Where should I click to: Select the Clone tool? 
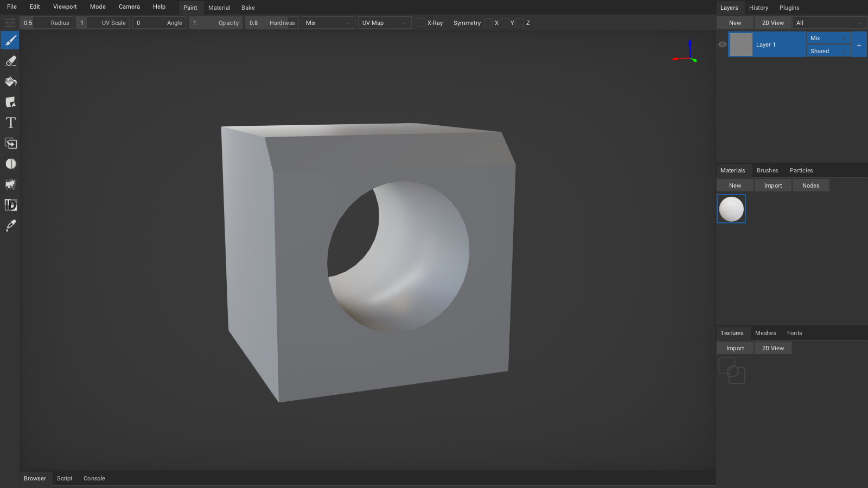10,144
